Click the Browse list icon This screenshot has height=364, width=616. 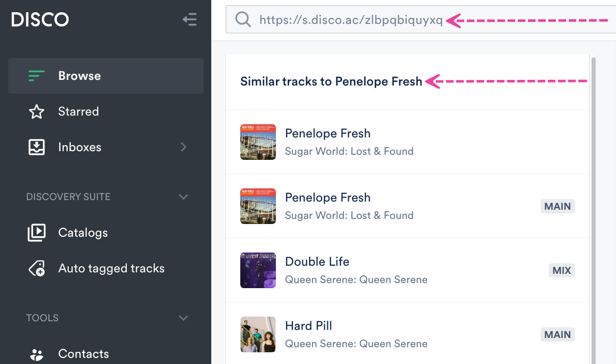pyautogui.click(x=36, y=76)
